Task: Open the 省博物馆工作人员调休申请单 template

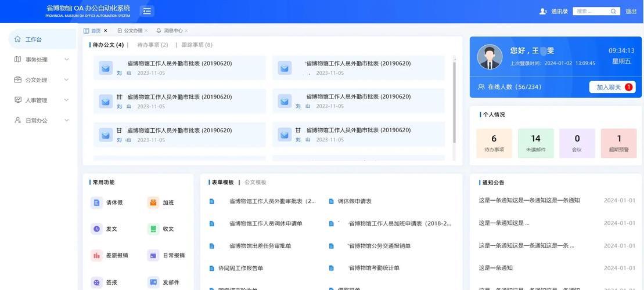Action: pyautogui.click(x=265, y=224)
